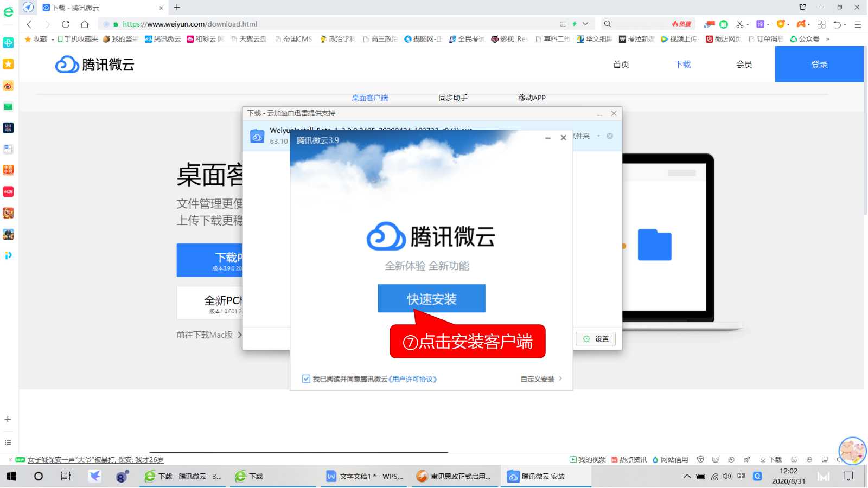
Task: Select the 桌面客户端 tab
Action: [370, 98]
